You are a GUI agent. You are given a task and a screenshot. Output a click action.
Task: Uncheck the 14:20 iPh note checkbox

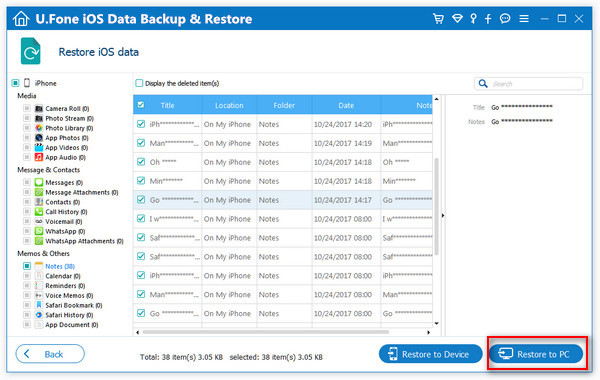(x=141, y=124)
